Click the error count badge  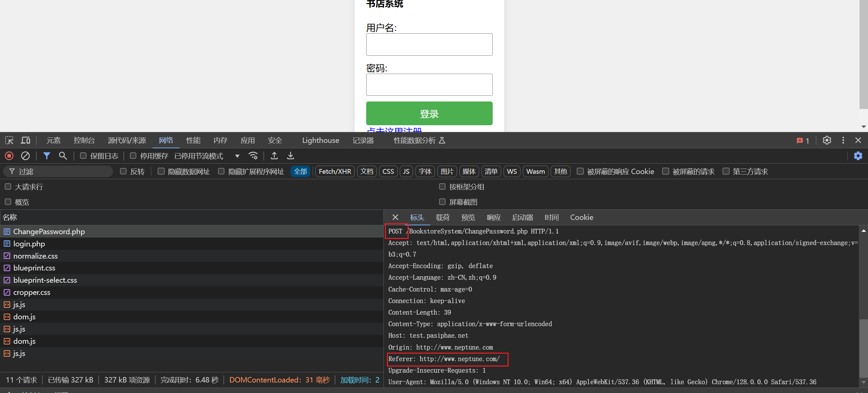(x=803, y=141)
